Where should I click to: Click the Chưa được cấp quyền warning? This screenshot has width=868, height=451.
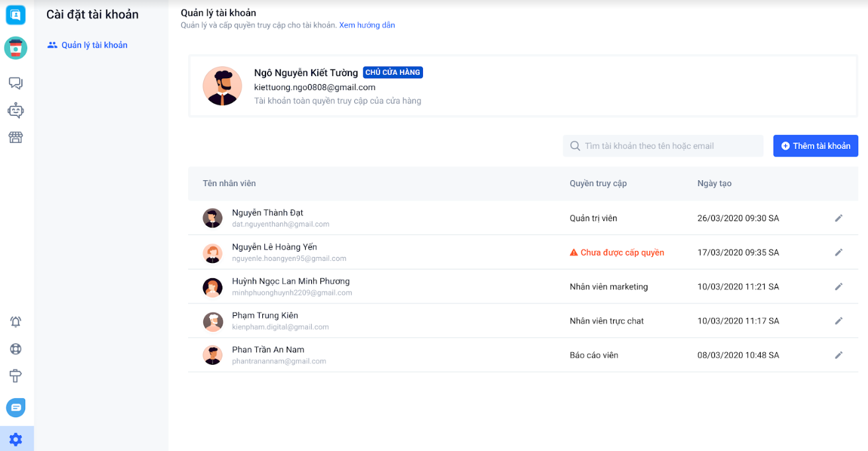616,252
